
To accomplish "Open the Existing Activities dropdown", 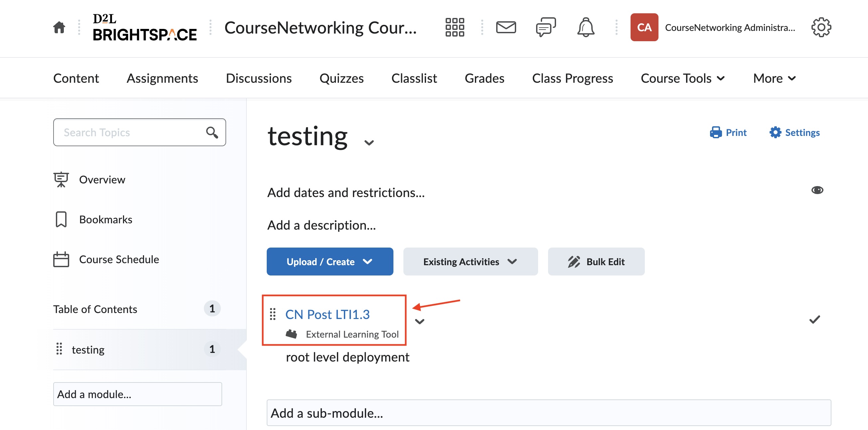I will click(470, 262).
